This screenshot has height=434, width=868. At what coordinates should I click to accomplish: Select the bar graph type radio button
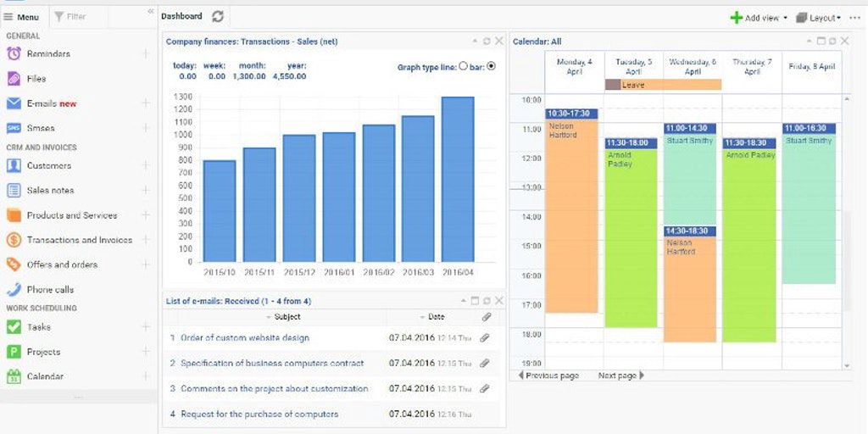pos(492,66)
